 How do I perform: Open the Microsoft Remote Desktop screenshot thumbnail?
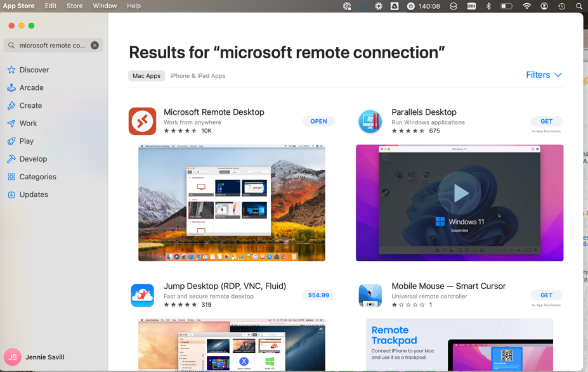pos(232,203)
